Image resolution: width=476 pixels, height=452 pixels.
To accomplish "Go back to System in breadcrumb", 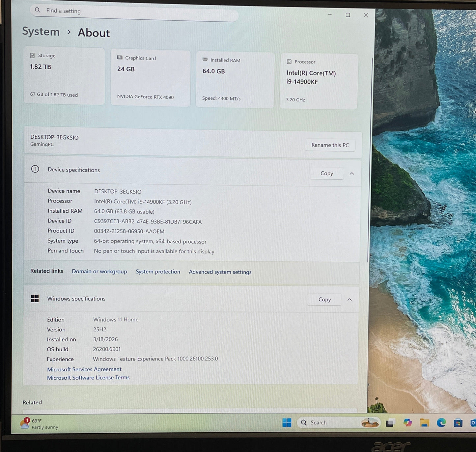I will tap(41, 32).
